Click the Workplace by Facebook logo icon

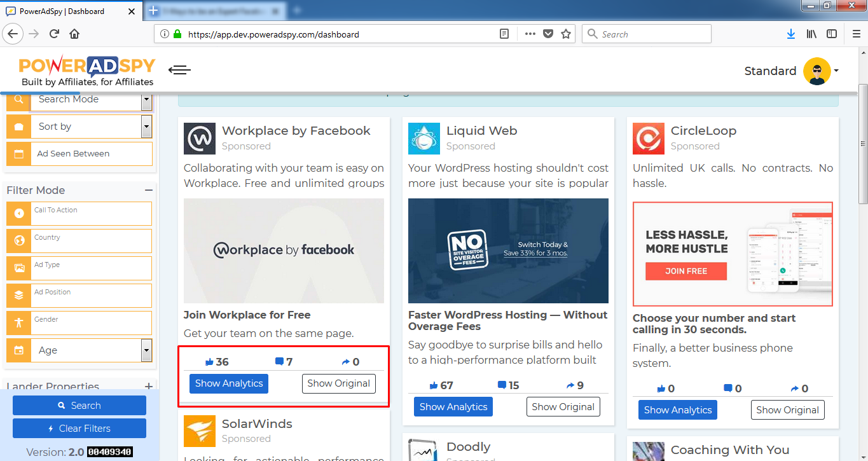[200, 139]
